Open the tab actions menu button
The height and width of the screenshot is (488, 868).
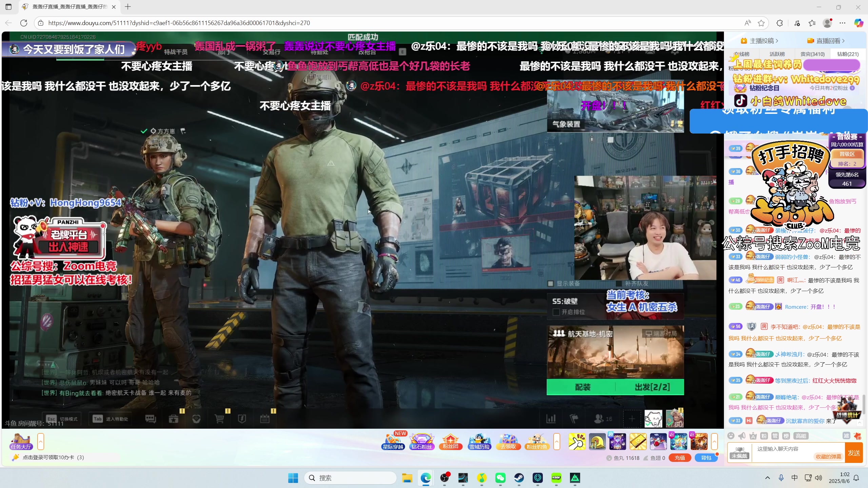[x=8, y=7]
